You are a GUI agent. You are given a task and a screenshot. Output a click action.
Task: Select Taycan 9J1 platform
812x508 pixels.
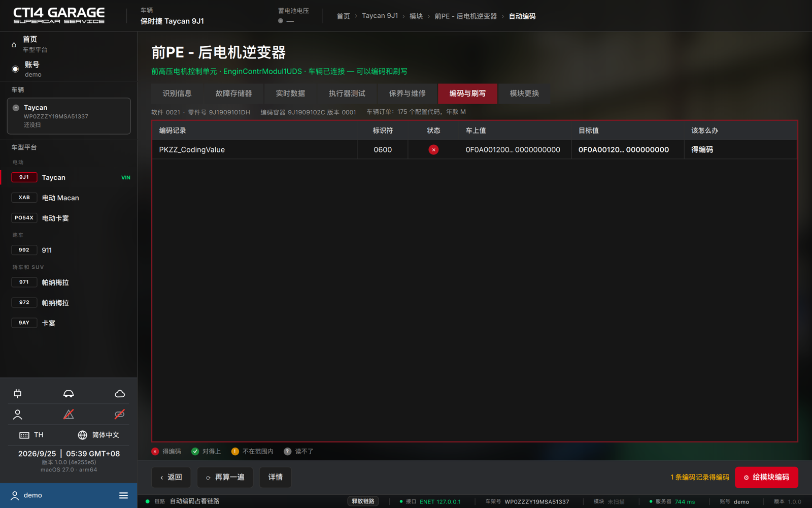pyautogui.click(x=69, y=177)
